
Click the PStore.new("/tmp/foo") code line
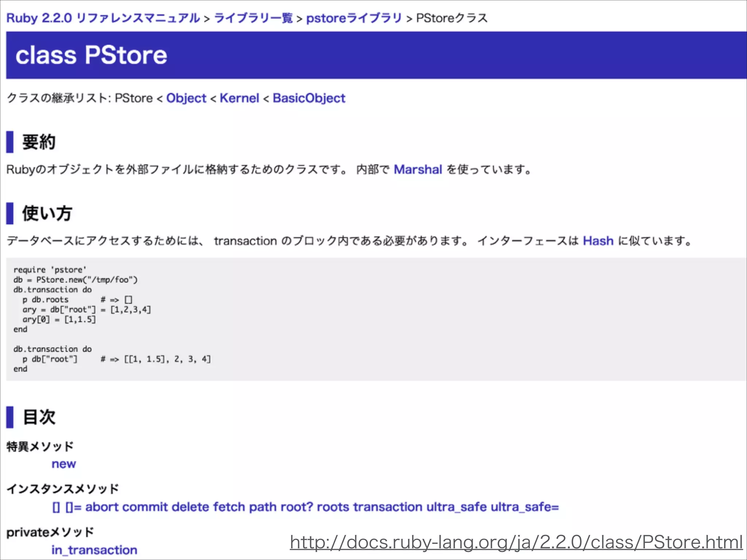tap(76, 280)
